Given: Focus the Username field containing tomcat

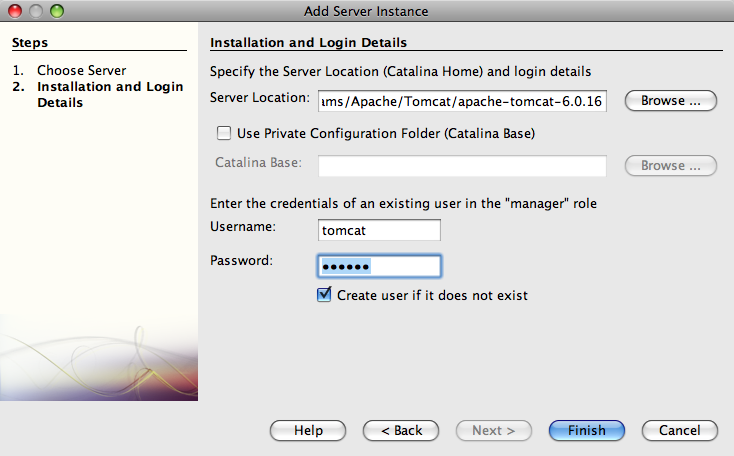Looking at the screenshot, I should 379,230.
